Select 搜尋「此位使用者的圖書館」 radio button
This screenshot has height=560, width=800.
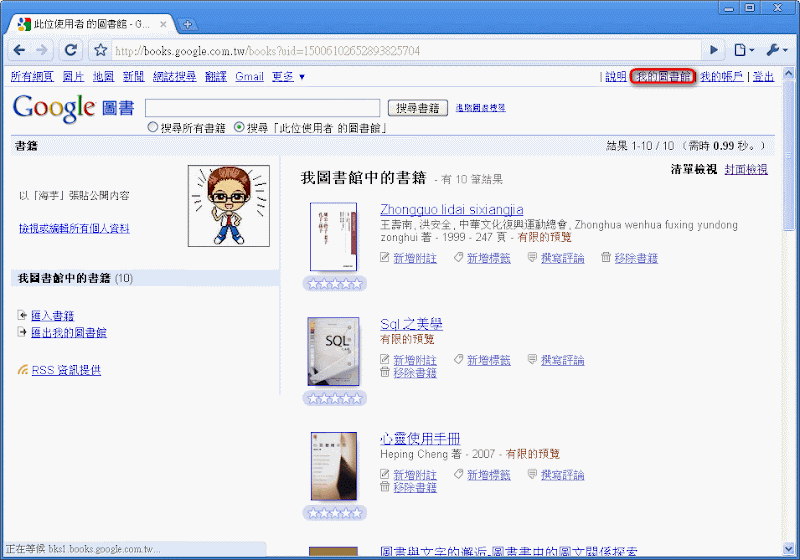tap(239, 127)
